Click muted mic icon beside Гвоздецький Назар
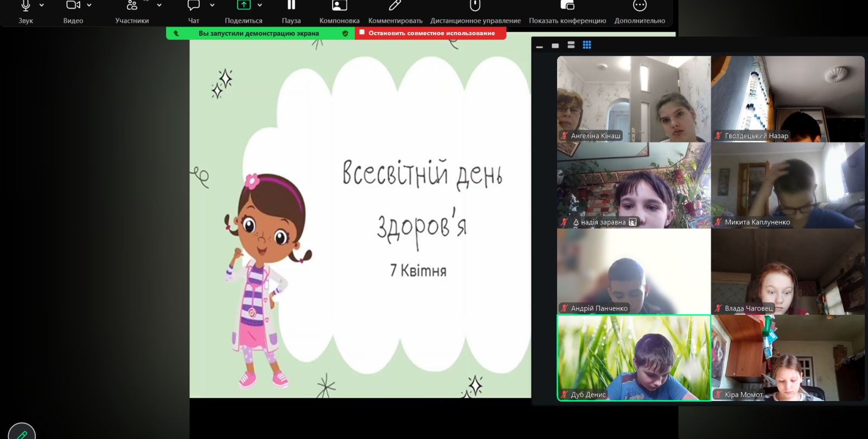 pos(718,136)
